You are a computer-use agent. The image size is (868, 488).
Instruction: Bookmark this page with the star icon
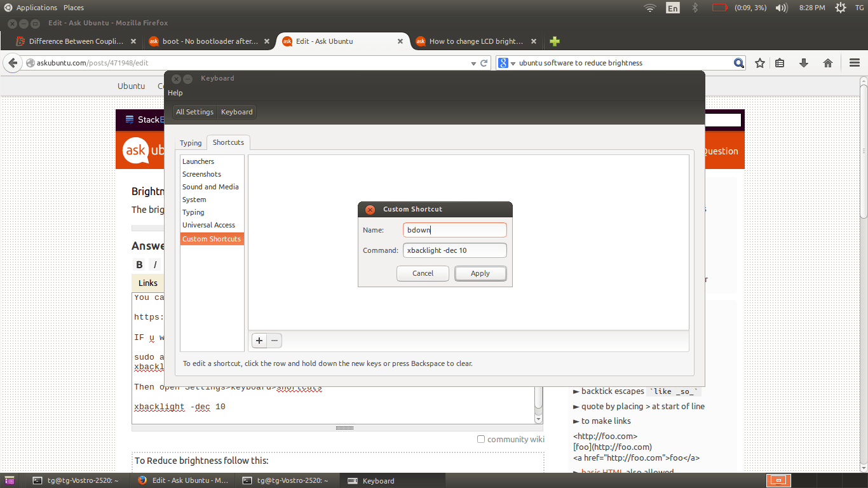(759, 63)
